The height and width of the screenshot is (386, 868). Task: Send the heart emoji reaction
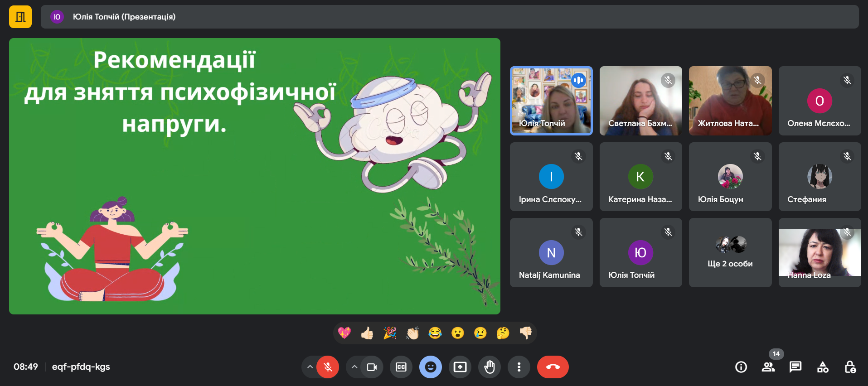coord(344,333)
